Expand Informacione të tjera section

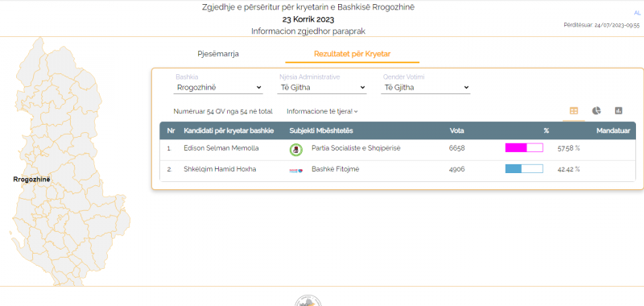click(x=323, y=111)
